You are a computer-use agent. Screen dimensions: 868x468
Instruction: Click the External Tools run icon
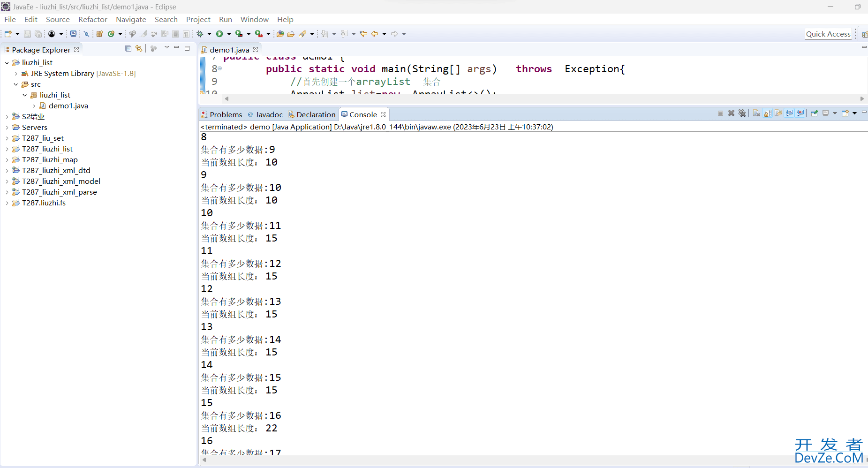(x=259, y=34)
